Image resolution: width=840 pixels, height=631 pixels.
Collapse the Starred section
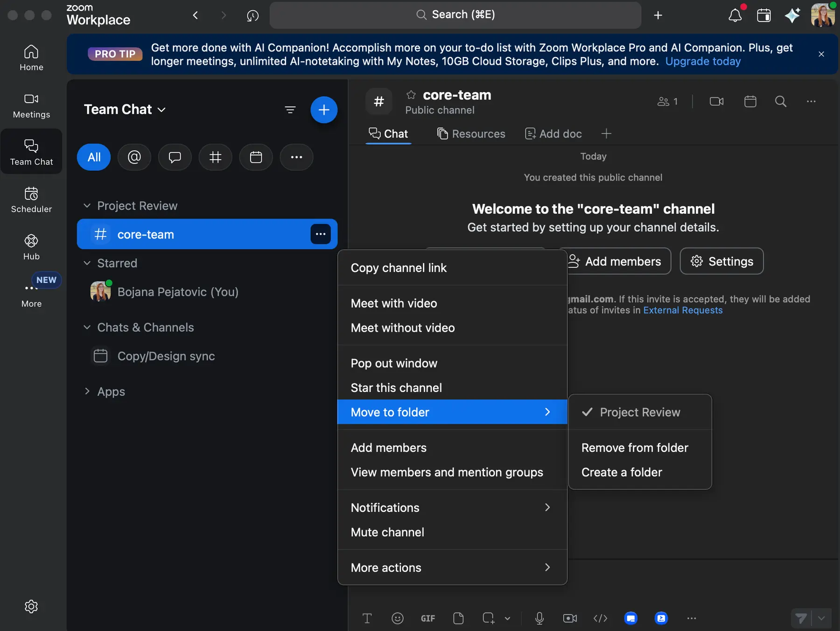pos(87,263)
